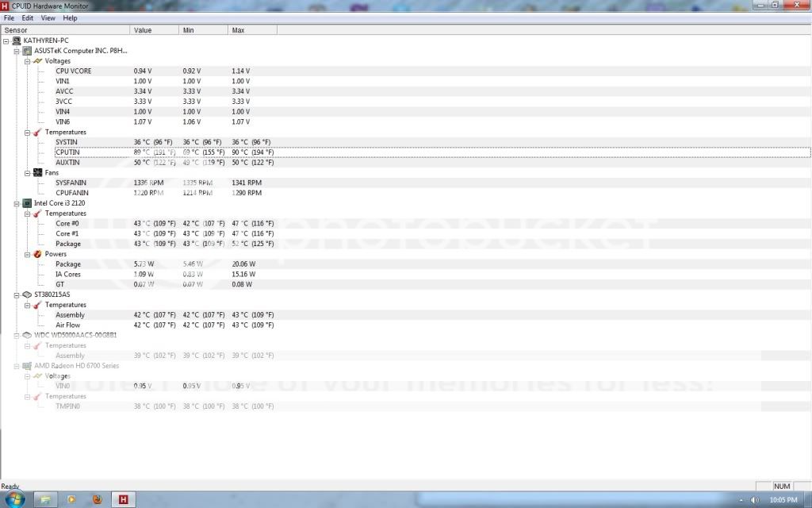Collapse the AMD Radeon HD 6700 Series node

pos(17,366)
